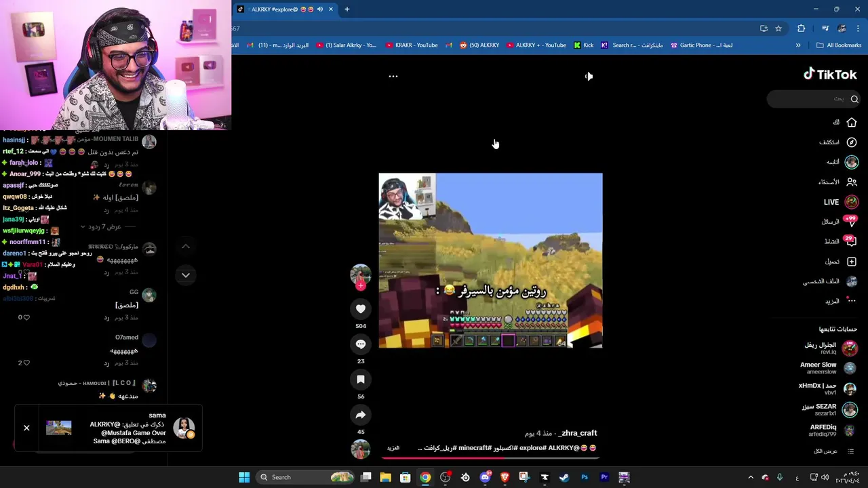Open Upload (تحميل) plus icon

852,262
